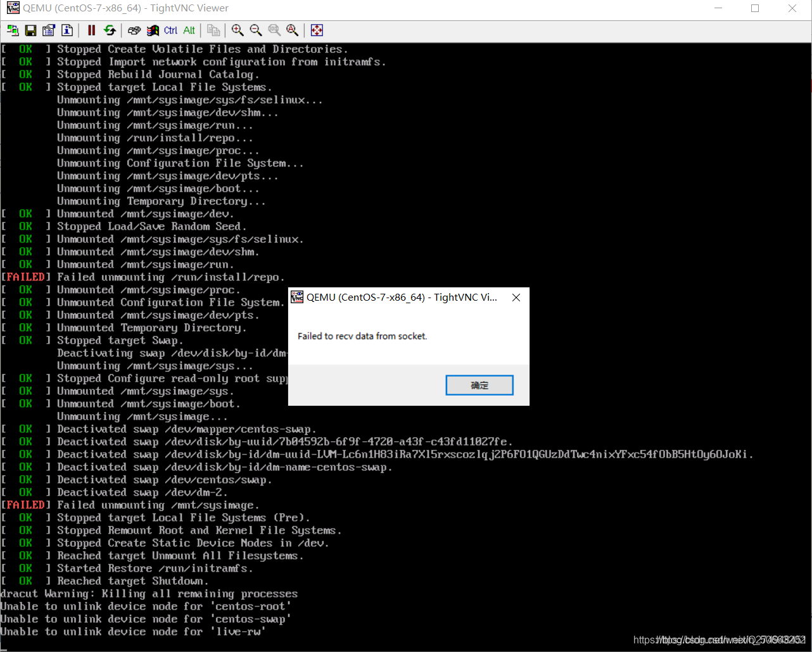Open the New connection toolbar icon
Viewport: 812px width, 652px height.
pos(13,30)
